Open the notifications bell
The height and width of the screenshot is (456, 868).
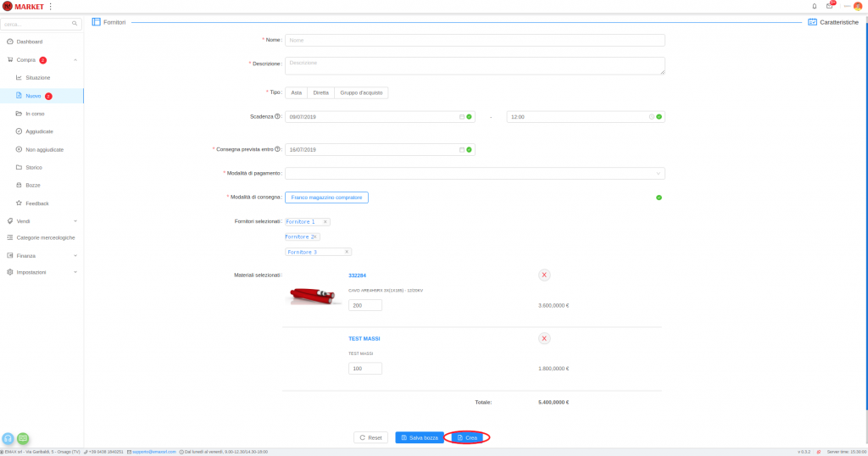[x=815, y=6]
